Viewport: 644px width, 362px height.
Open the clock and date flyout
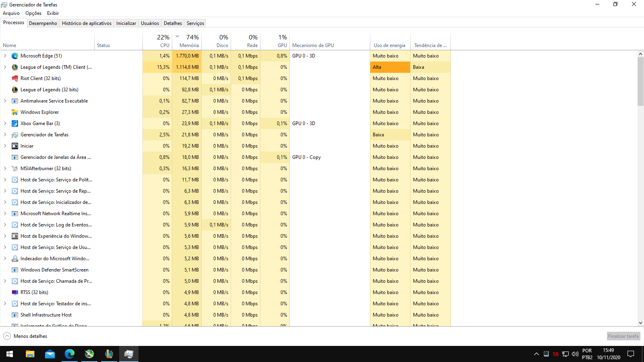point(608,354)
